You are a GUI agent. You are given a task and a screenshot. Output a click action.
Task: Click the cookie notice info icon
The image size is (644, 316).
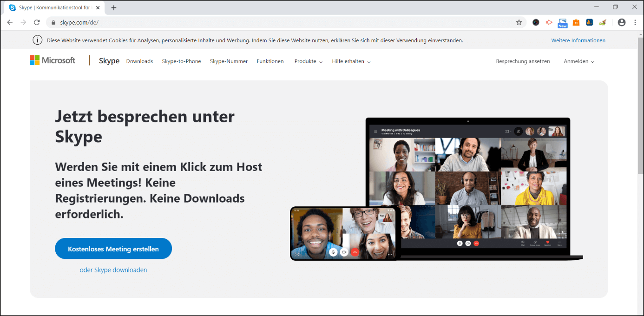38,40
